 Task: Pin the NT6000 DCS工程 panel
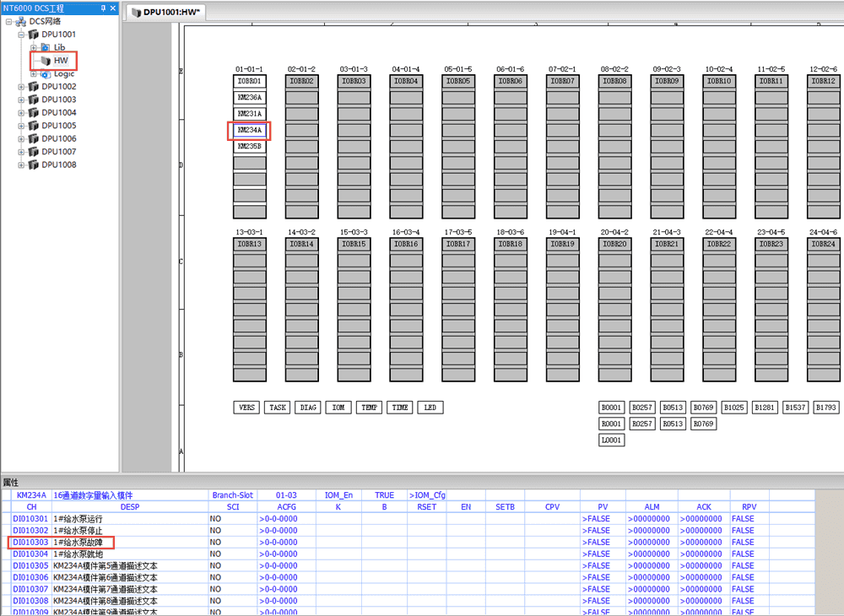click(x=103, y=8)
